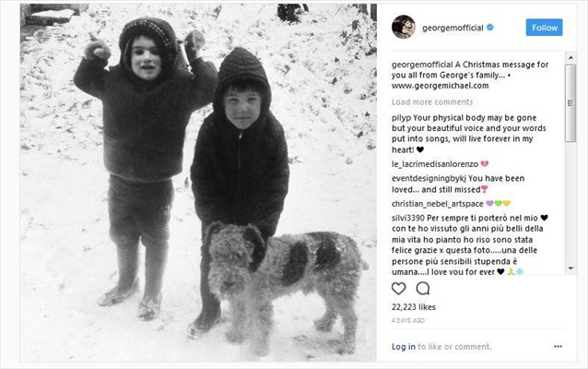Viewport: 588px width, 369px height.
Task: Expand Load more comments
Action: click(x=432, y=102)
